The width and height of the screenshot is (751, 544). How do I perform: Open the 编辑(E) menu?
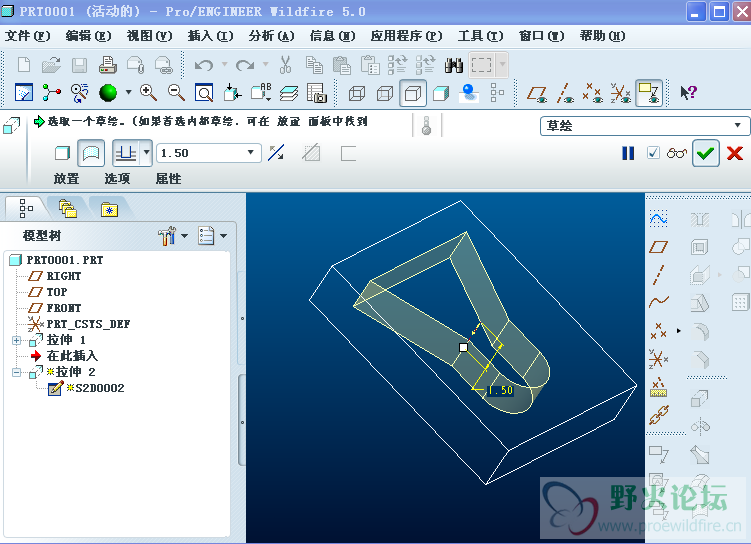[89, 36]
